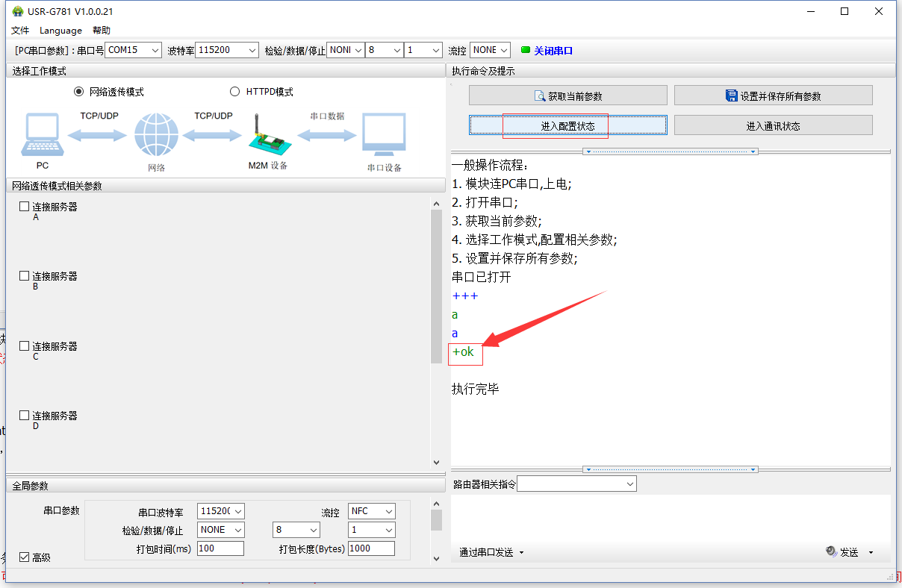Click the 进入通讯状态 button
This screenshot has width=902, height=588.
pyautogui.click(x=773, y=125)
